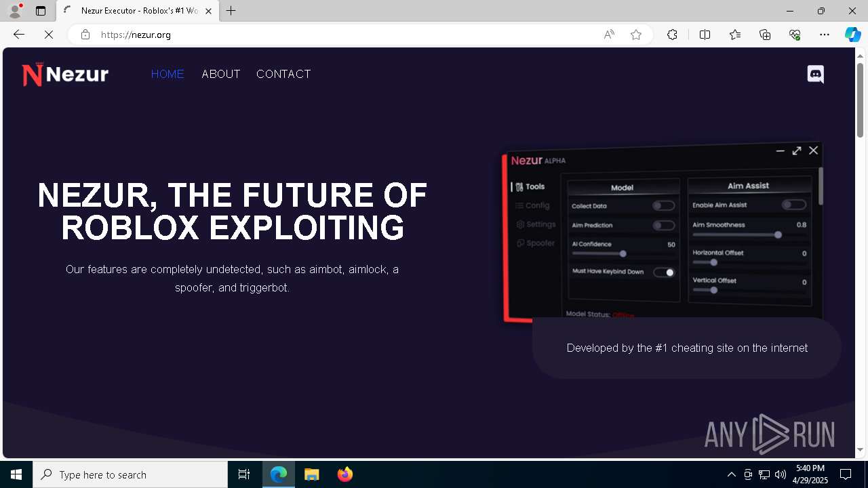
Task: Select the Nezur Executor browser tab
Action: coord(139,11)
